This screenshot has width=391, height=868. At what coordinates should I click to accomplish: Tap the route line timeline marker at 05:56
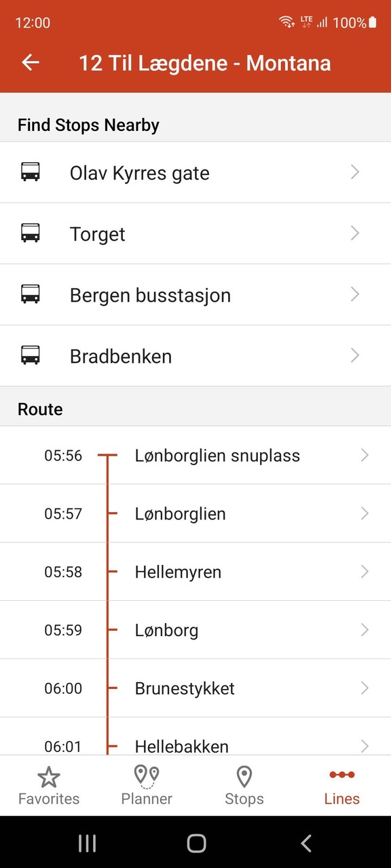(108, 456)
